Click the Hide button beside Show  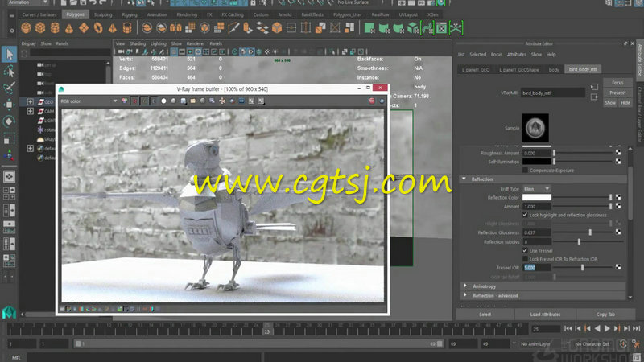(x=625, y=103)
